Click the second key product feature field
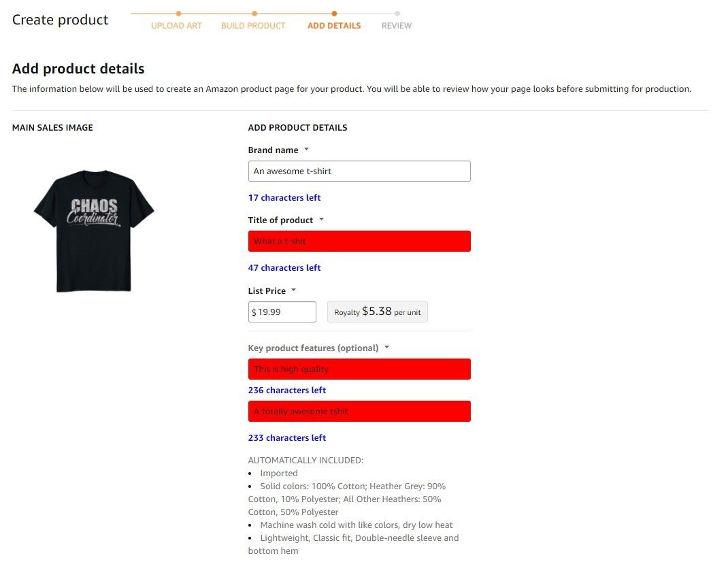 pyautogui.click(x=359, y=412)
